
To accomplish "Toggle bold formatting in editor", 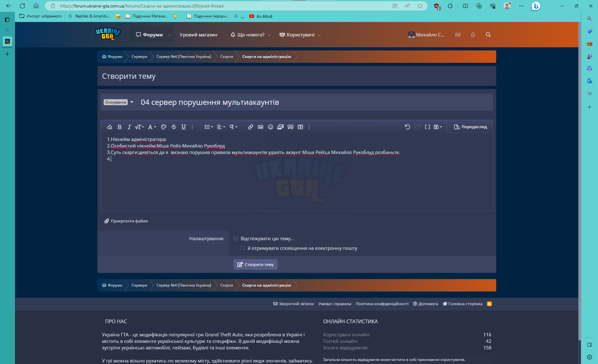I will click(x=119, y=127).
